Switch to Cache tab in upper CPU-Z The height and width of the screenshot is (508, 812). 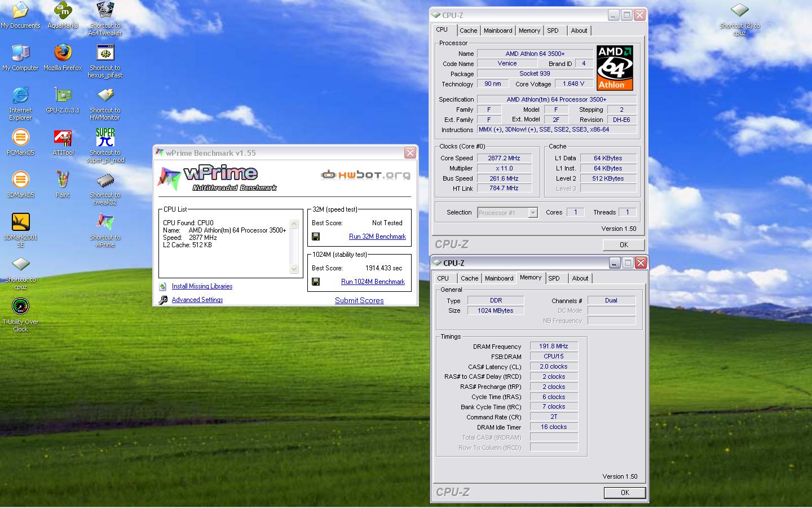pyautogui.click(x=468, y=30)
